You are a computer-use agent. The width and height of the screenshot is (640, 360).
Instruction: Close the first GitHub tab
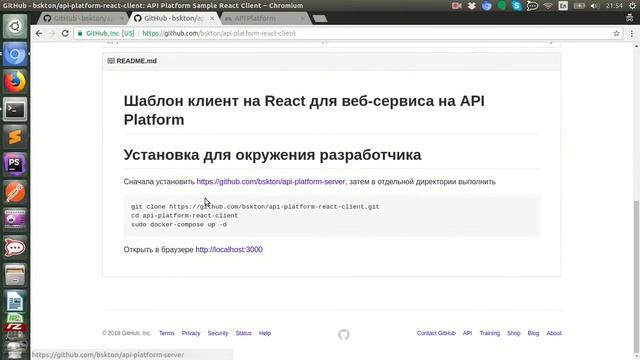click(x=121, y=18)
